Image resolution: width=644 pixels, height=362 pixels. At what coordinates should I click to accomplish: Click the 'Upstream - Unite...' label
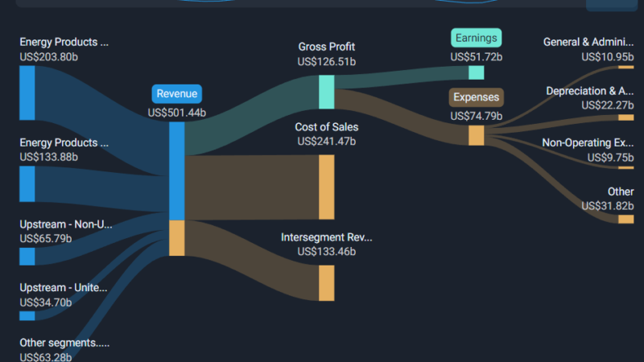[64, 288]
